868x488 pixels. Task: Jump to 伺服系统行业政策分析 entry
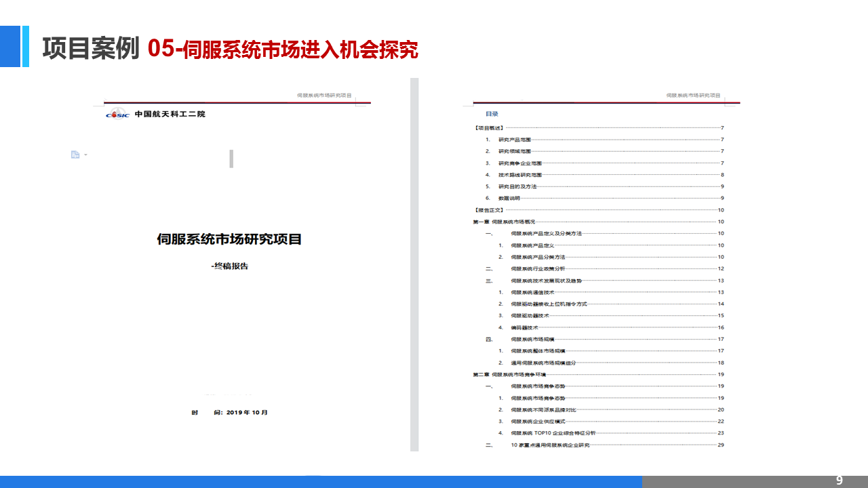[x=538, y=268]
